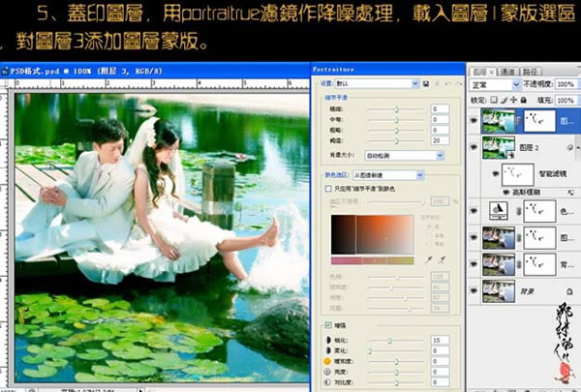Select lock image pixels brush icon
Screen dimensions: 581x392
click(x=504, y=100)
